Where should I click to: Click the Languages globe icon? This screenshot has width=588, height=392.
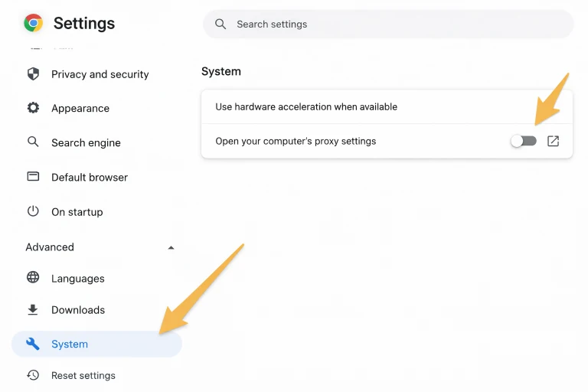33,278
